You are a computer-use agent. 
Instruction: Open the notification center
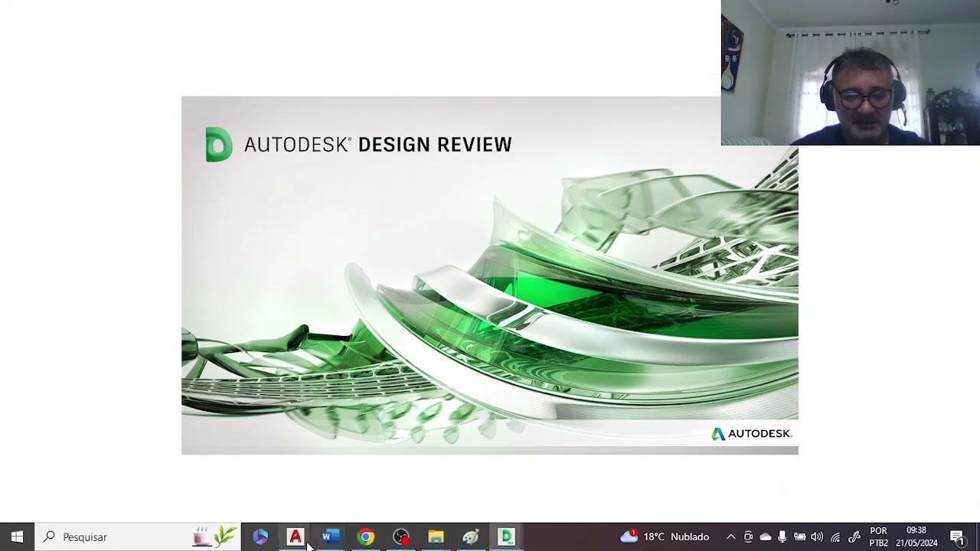958,536
